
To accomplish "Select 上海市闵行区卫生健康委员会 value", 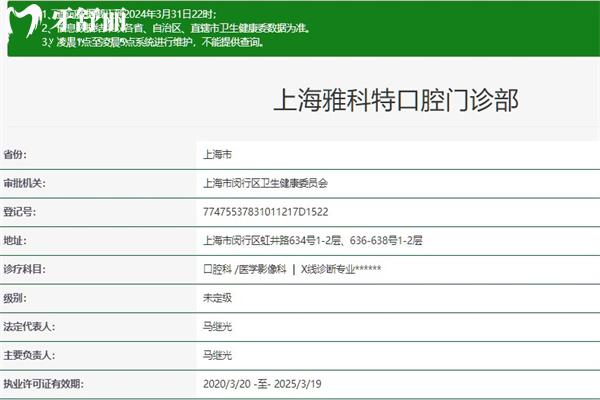I will (x=266, y=183).
